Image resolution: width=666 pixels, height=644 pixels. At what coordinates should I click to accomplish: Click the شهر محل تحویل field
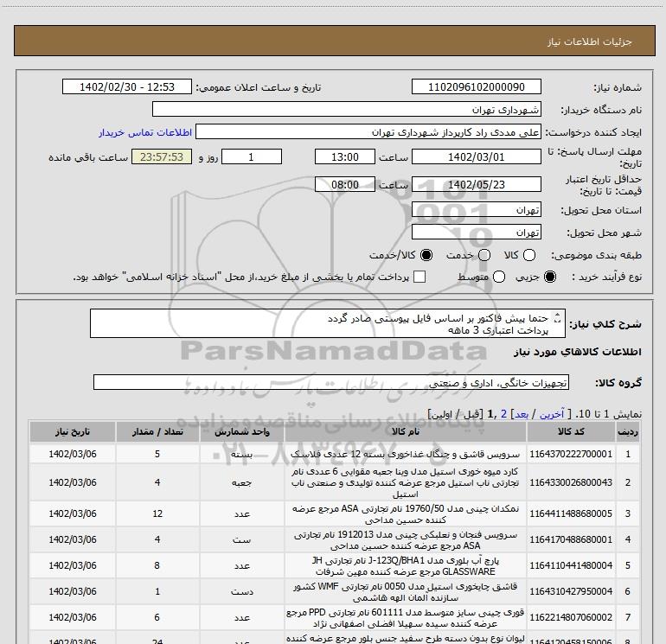coord(476,233)
